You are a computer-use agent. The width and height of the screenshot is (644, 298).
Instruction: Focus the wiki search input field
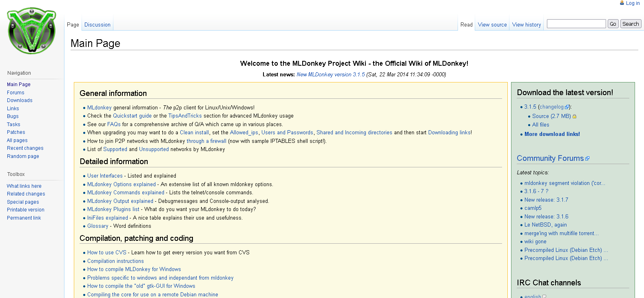576,24
